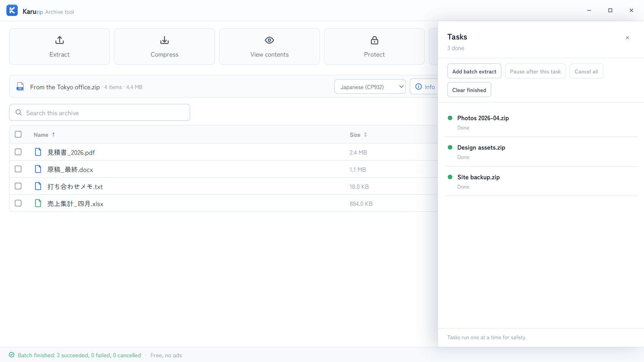
Task: Check the box for 売上集計_四月.xlsx
Action: point(18,203)
